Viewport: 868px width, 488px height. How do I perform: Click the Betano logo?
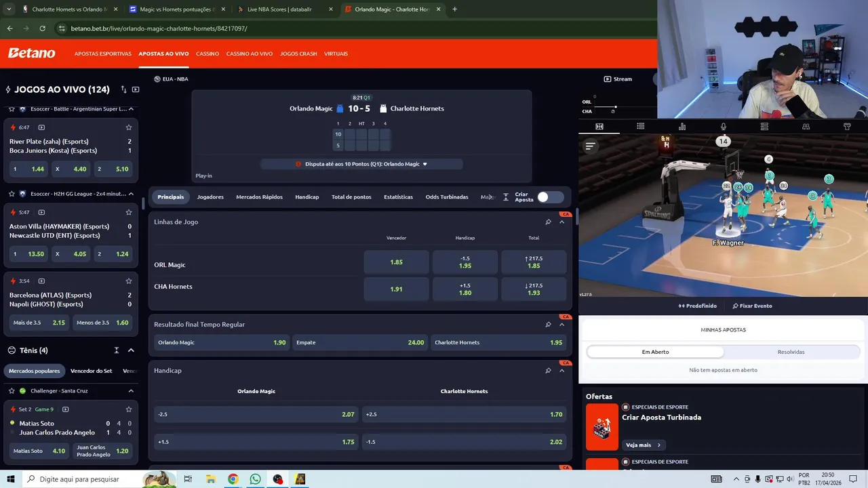pyautogui.click(x=32, y=54)
